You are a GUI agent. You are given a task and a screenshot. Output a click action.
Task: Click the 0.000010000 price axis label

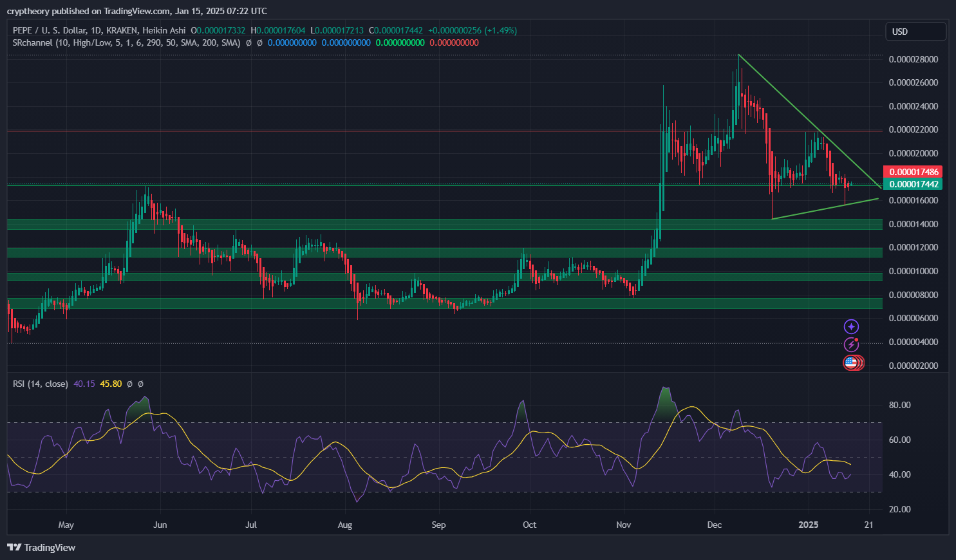click(x=913, y=271)
